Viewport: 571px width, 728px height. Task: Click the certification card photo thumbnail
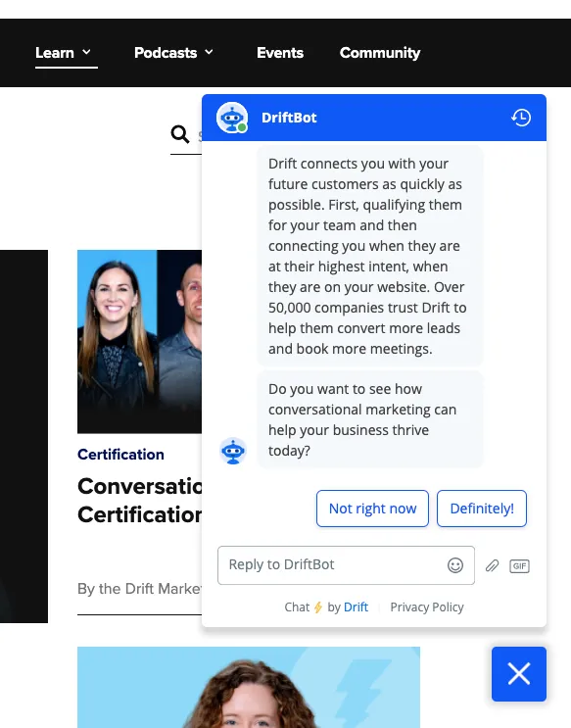point(139,342)
